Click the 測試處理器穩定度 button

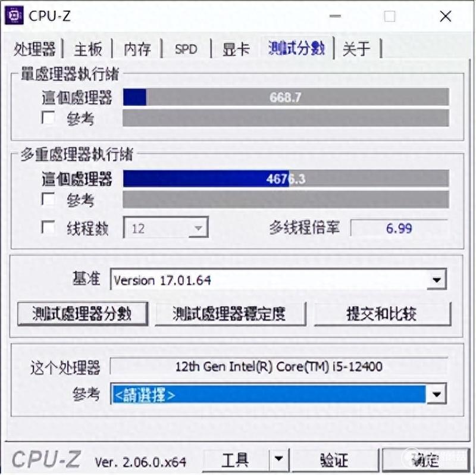(230, 314)
